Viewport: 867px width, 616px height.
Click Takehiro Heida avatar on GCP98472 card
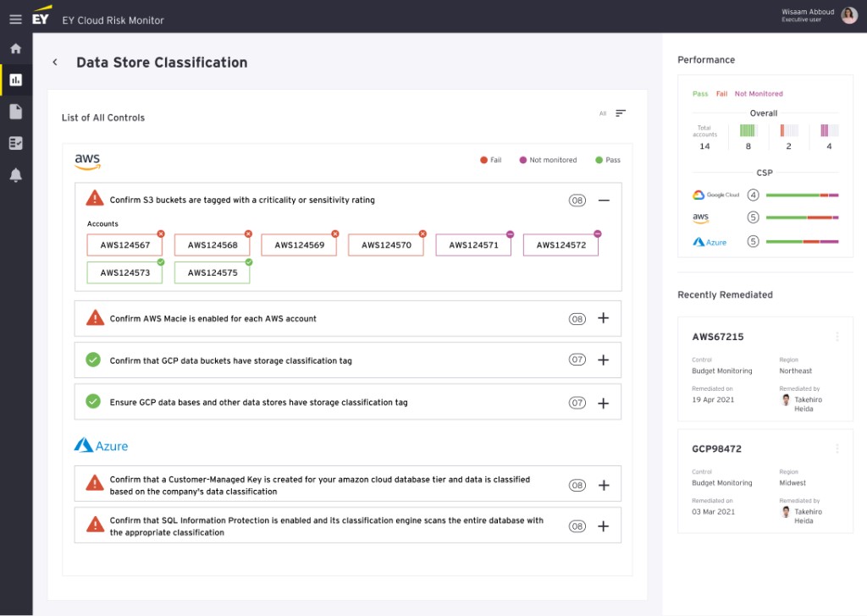[786, 512]
